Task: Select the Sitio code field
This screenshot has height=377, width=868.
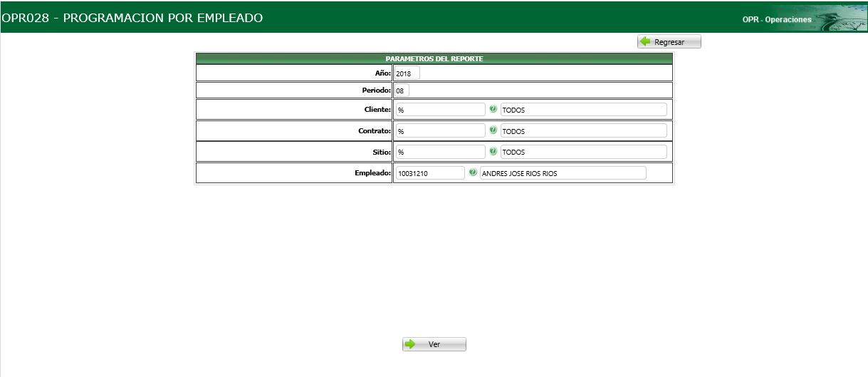Action: pyautogui.click(x=440, y=152)
